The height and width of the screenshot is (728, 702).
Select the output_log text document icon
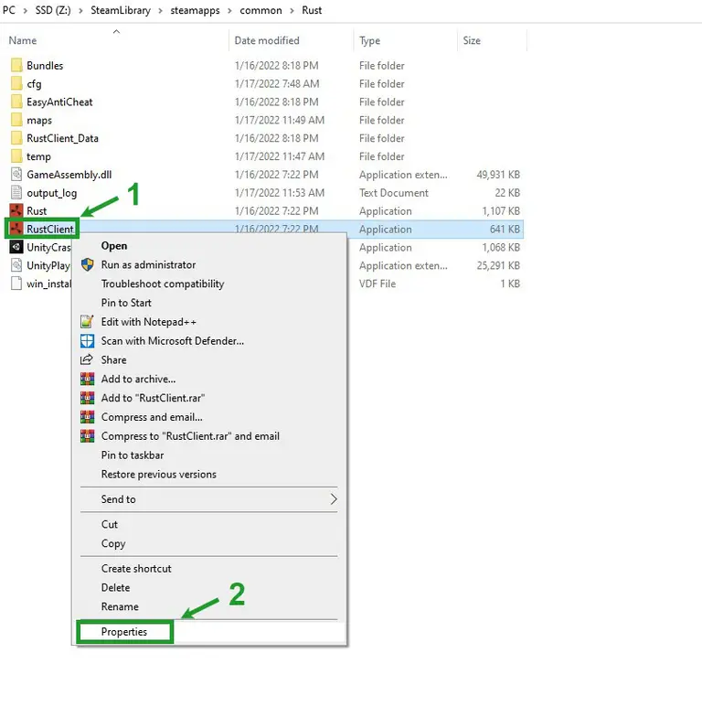(16, 192)
